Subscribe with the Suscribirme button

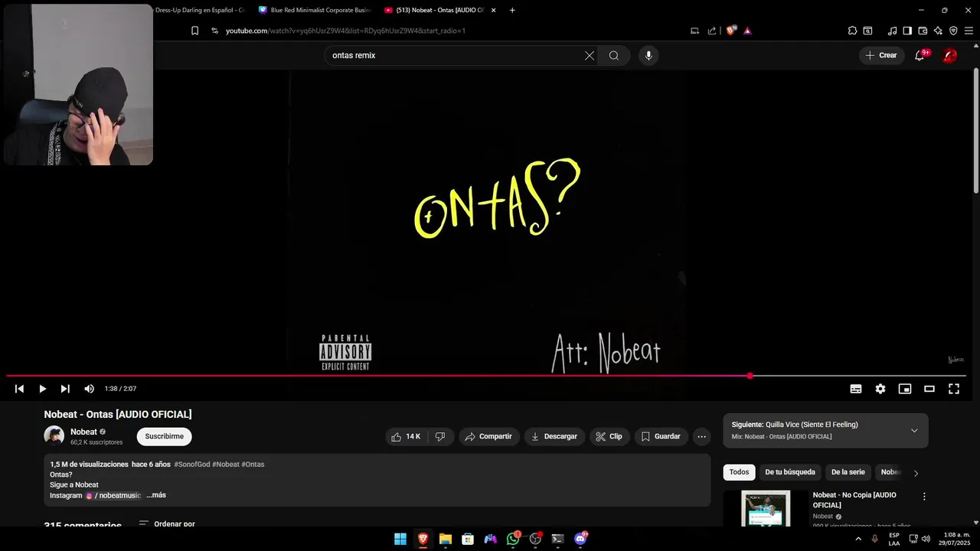click(x=165, y=436)
